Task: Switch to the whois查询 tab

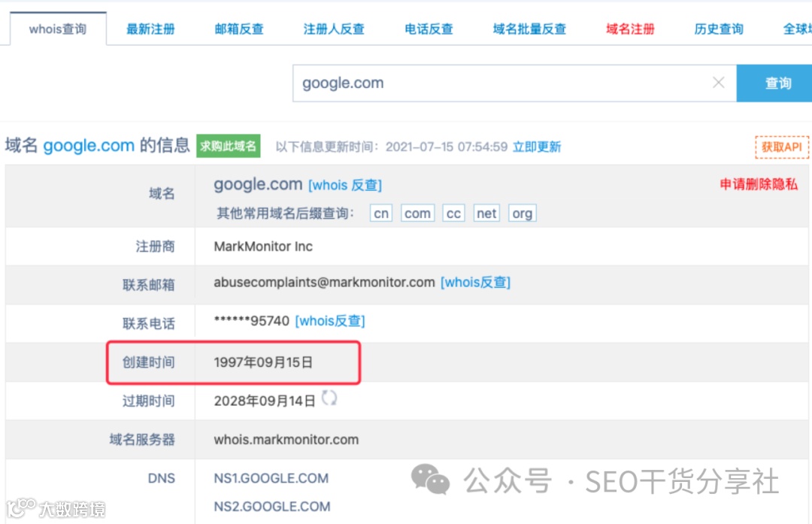Action: (x=58, y=29)
